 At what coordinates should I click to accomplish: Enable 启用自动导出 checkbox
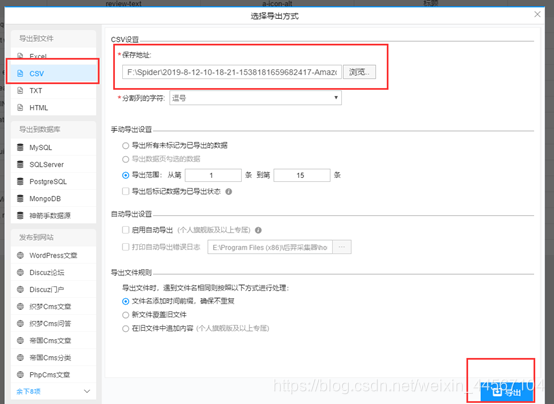coord(125,230)
